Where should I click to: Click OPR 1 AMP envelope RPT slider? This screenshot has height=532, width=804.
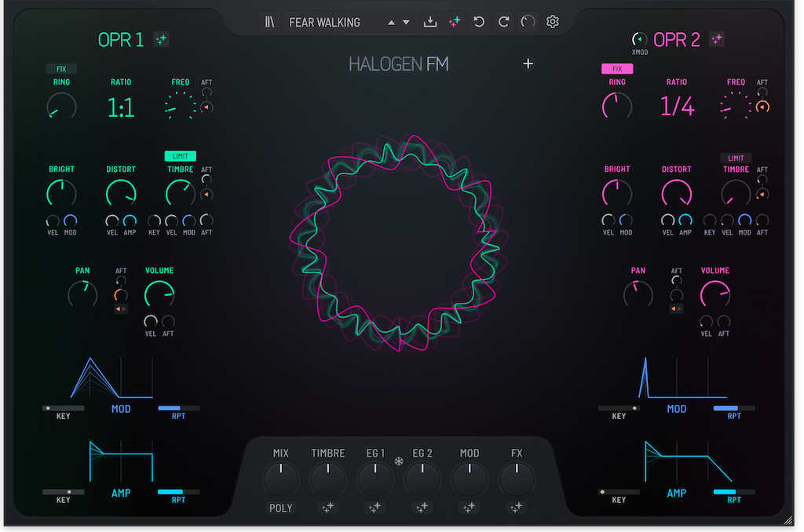click(x=178, y=492)
